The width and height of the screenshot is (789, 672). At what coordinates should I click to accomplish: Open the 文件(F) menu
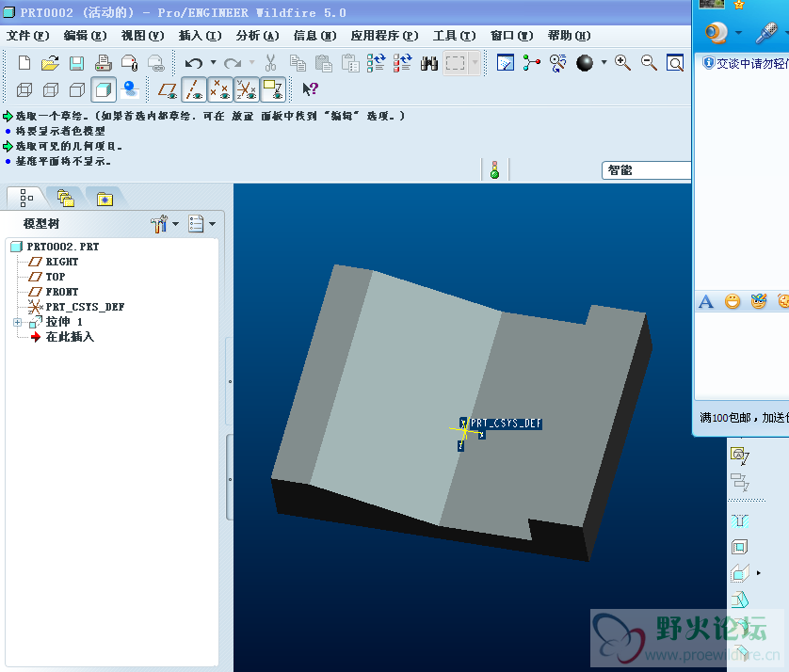27,36
